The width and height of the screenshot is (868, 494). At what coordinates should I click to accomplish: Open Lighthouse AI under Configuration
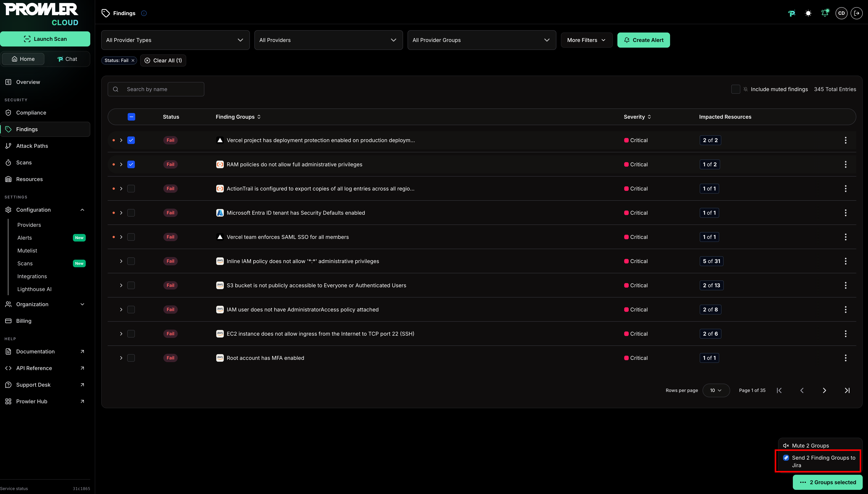34,289
